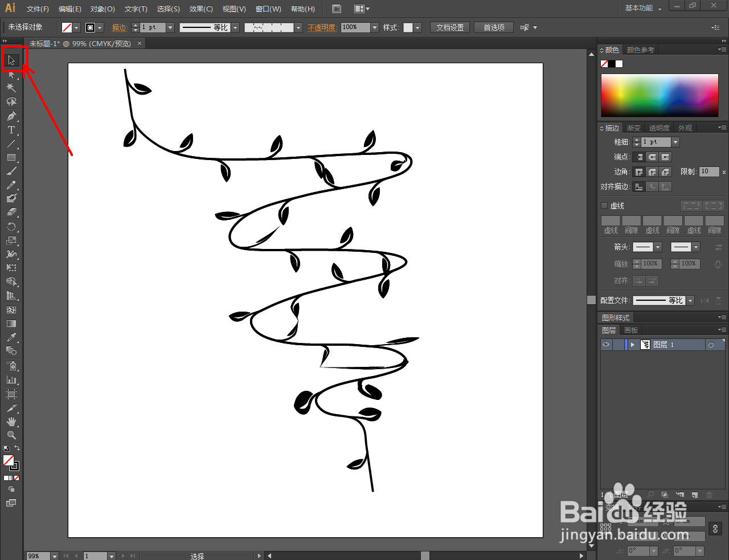Image resolution: width=729 pixels, height=560 pixels.
Task: Select the Direct Selection tool
Action: [11, 75]
